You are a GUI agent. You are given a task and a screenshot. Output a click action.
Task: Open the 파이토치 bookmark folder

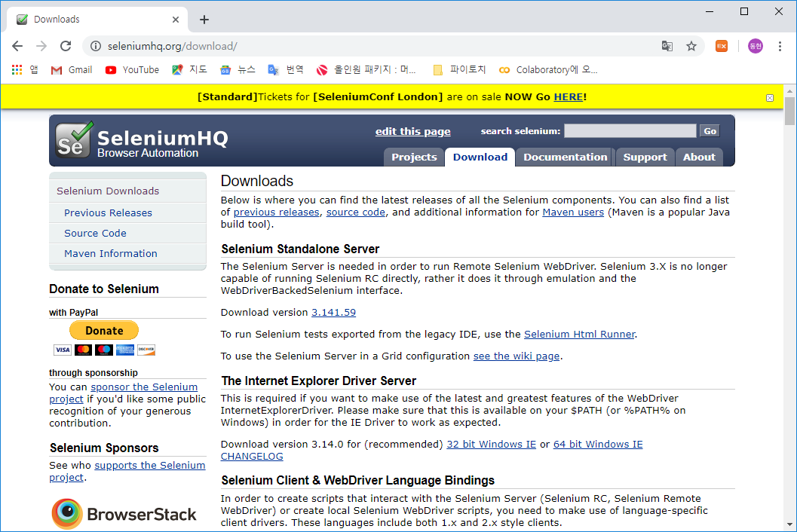pos(459,69)
